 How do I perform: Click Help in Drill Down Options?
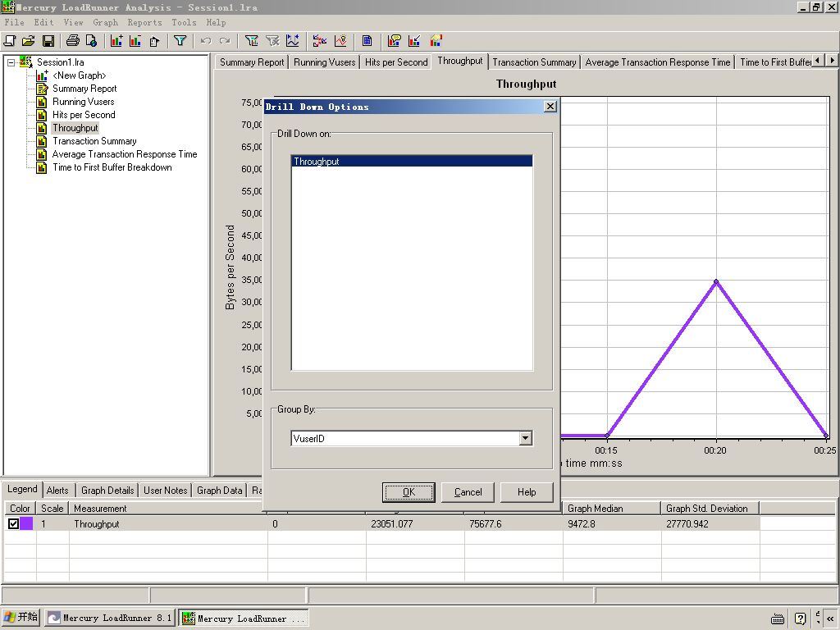(527, 492)
